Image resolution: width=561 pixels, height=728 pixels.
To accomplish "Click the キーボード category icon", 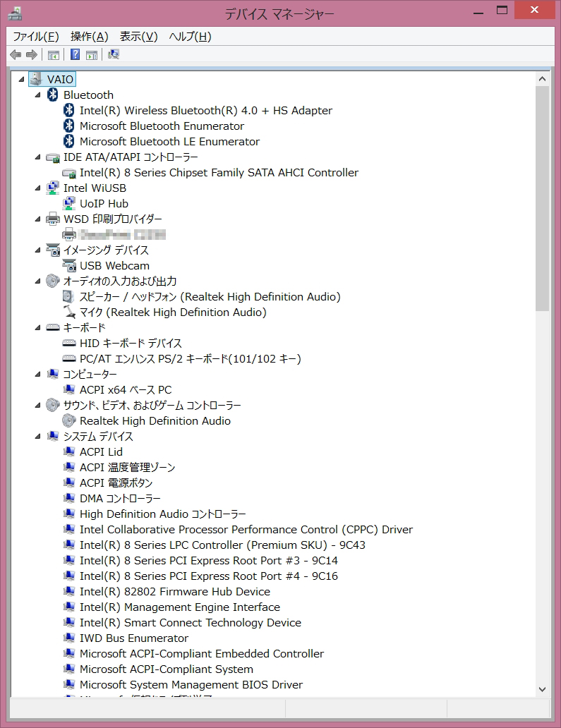I will coord(53,328).
